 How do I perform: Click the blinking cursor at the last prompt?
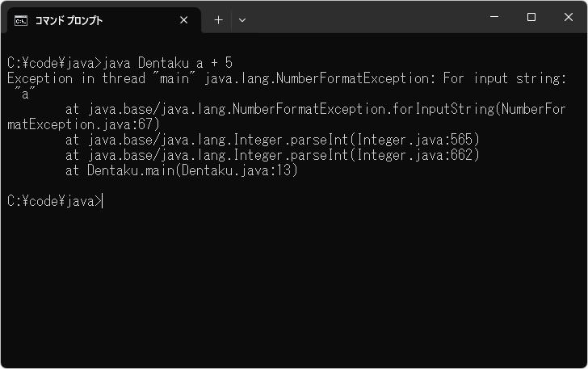103,201
